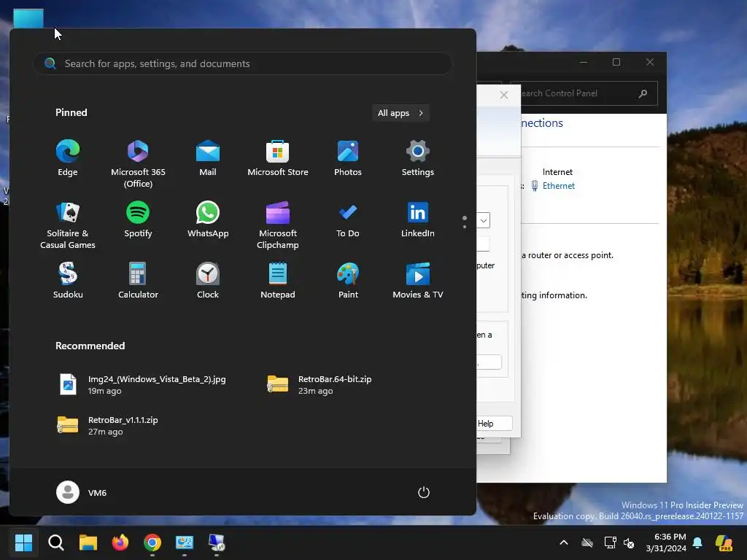Expand the dropdown in the dialog
This screenshot has width=747, height=560.
click(x=483, y=220)
